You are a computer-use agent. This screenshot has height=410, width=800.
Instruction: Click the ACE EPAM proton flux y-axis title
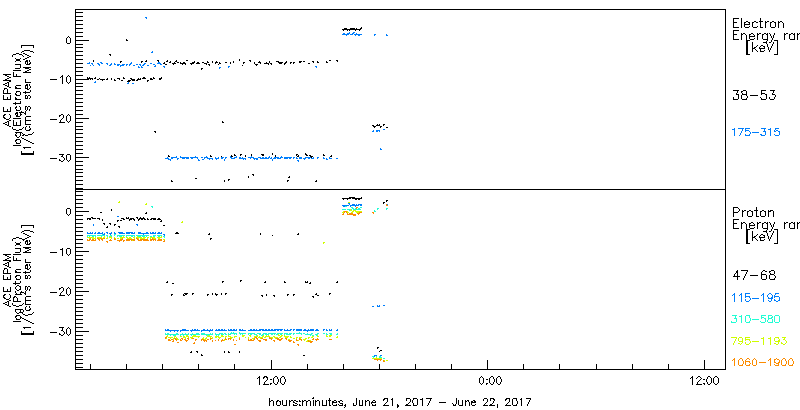point(20,278)
